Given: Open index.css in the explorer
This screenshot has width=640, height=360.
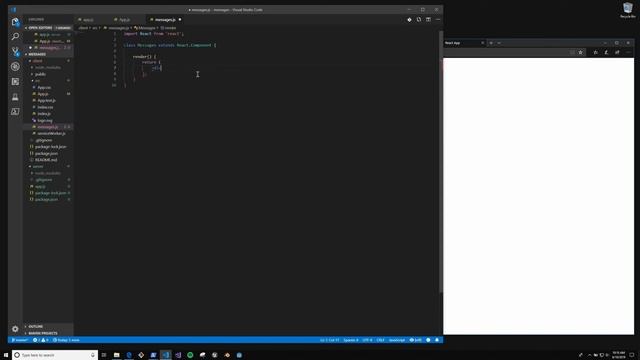Looking at the screenshot, I should [x=45, y=107].
